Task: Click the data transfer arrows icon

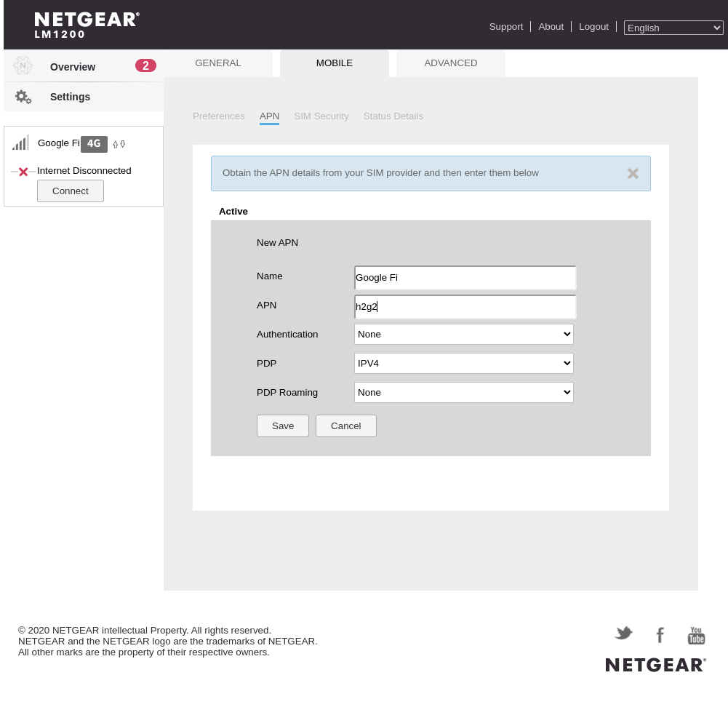Action: pos(119,144)
